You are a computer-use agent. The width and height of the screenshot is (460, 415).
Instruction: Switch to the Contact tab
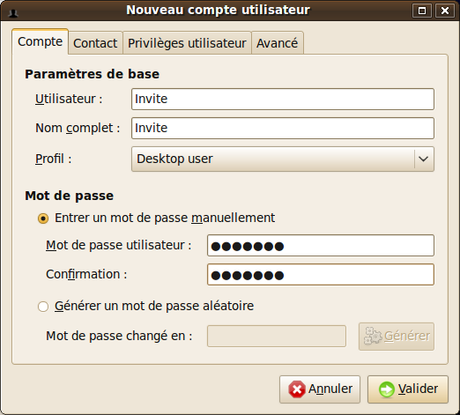95,43
